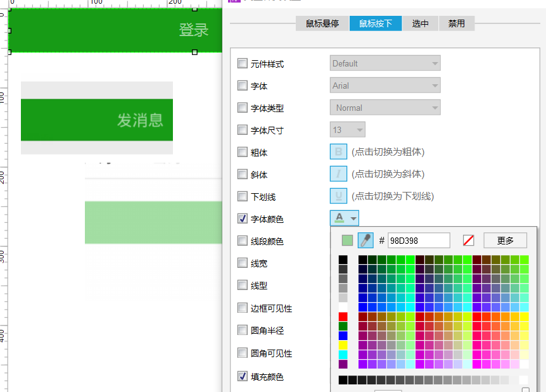Select the light green rectangle on canvas

click(x=153, y=222)
